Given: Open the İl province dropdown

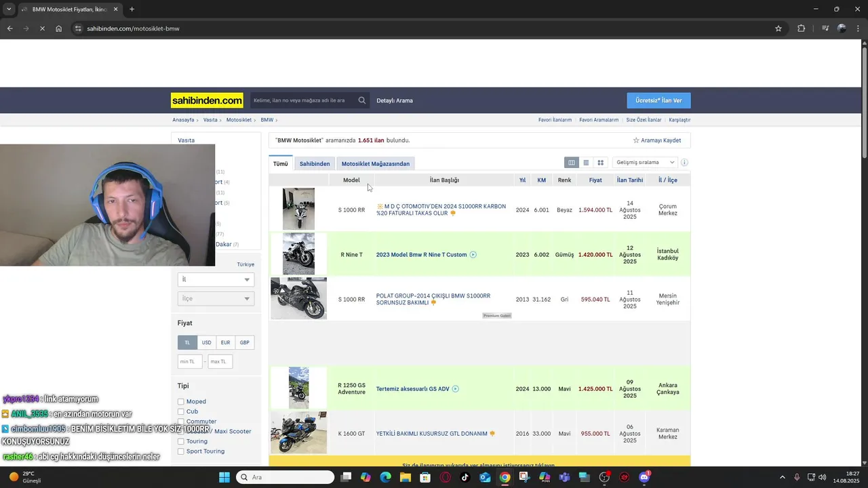Looking at the screenshot, I should pyautogui.click(x=216, y=279).
